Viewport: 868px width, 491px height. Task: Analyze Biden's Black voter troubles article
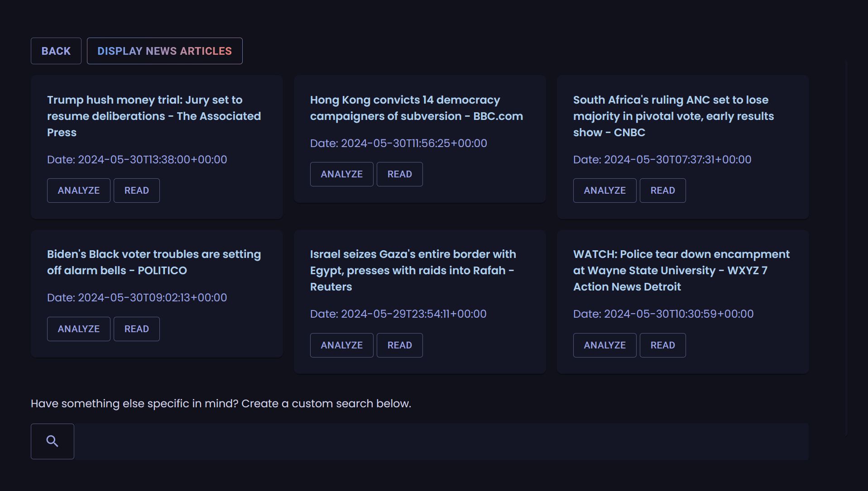click(79, 329)
